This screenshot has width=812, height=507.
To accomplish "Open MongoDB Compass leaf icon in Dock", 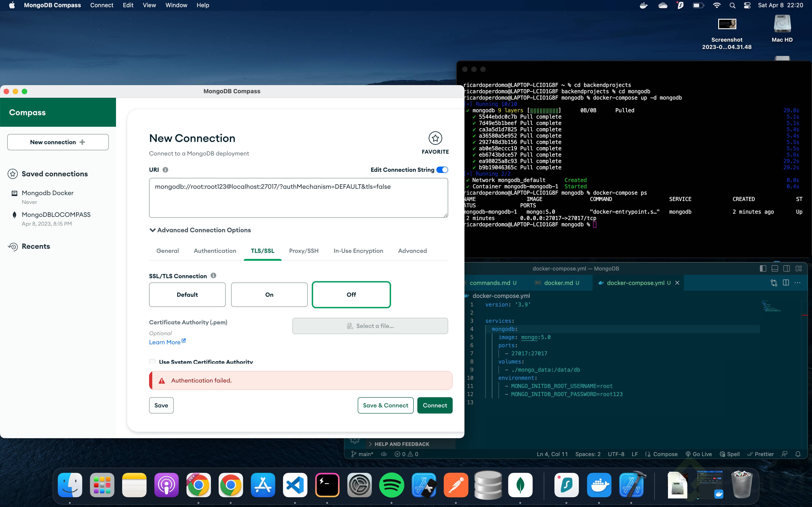I will pos(520,485).
